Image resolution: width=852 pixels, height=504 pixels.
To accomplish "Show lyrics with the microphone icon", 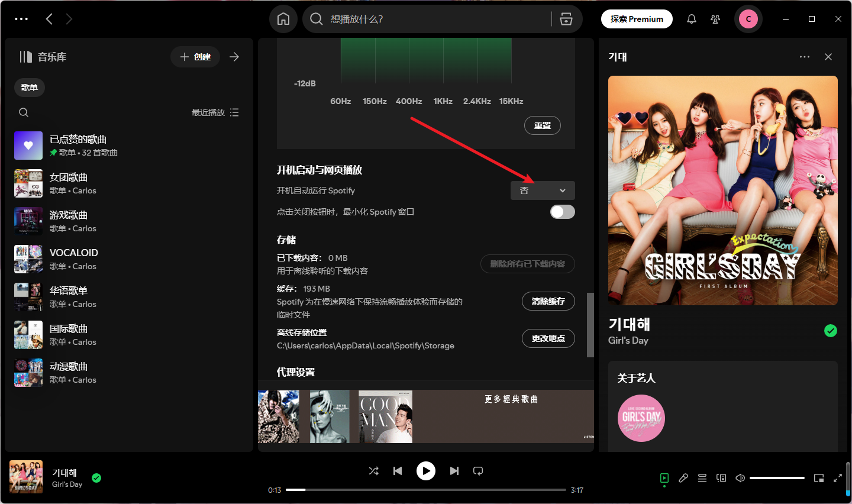I will 683,478.
